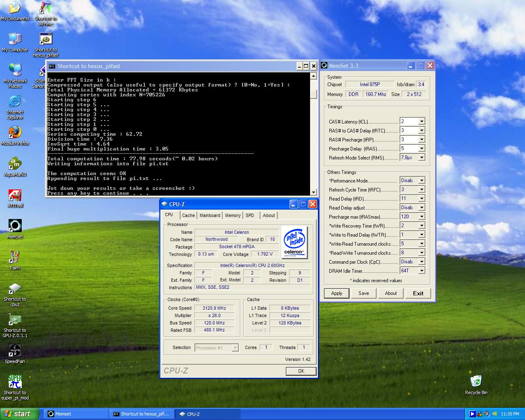Switch to the Cache tab in CPU-Z
The image size is (525, 420).
click(188, 215)
